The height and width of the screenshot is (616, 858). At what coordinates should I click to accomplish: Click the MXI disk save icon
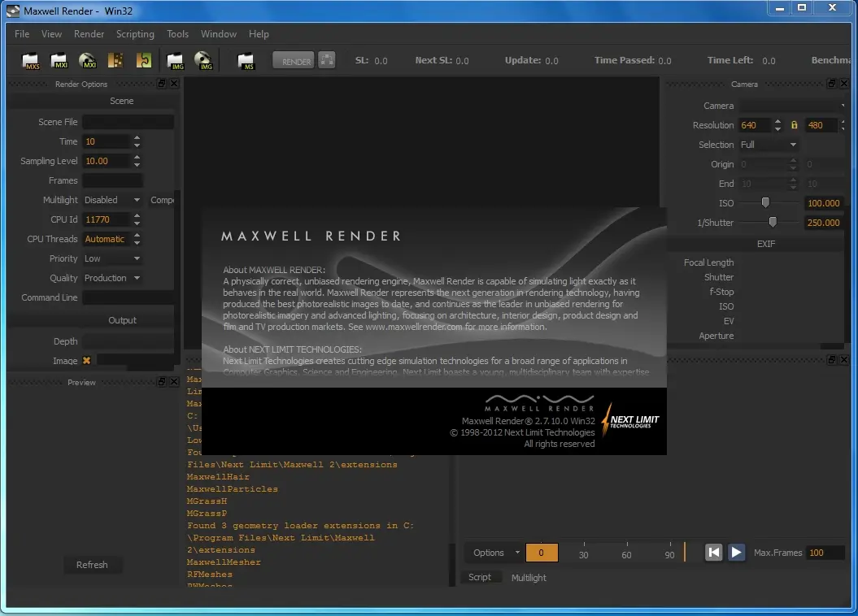pyautogui.click(x=87, y=61)
